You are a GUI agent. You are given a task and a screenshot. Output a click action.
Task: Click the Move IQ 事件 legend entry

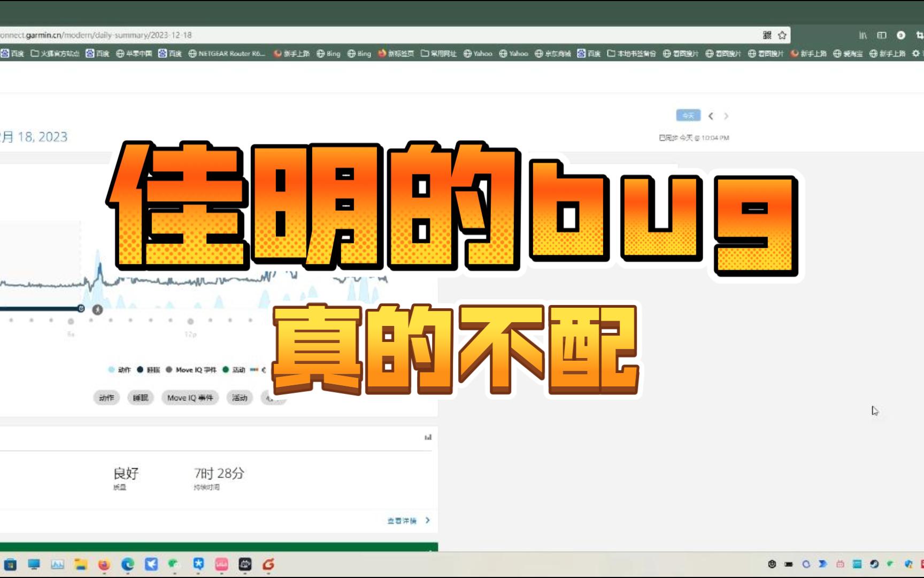pos(191,370)
